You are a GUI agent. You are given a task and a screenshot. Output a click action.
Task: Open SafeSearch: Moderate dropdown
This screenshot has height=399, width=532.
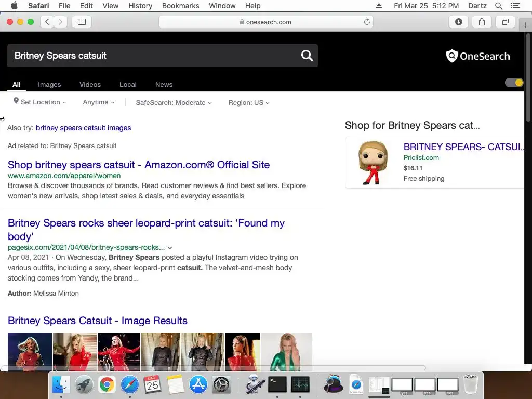tap(174, 102)
